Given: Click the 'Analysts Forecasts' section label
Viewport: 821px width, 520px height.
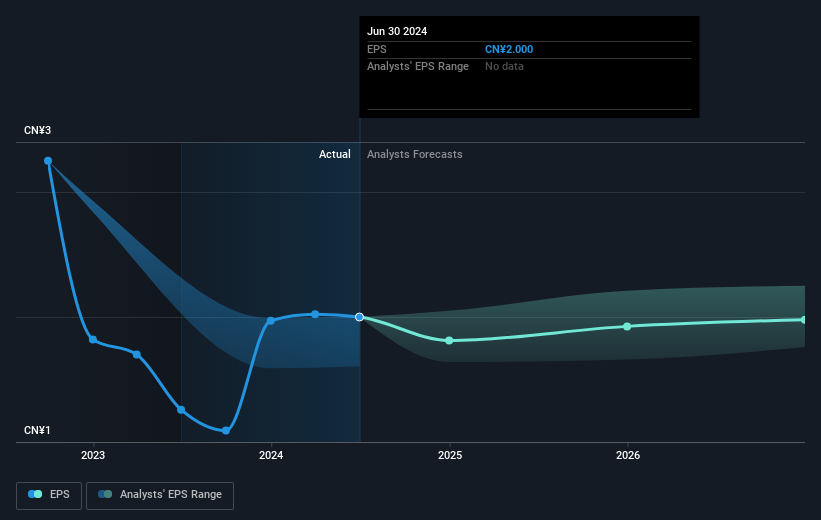Looking at the screenshot, I should click(415, 154).
